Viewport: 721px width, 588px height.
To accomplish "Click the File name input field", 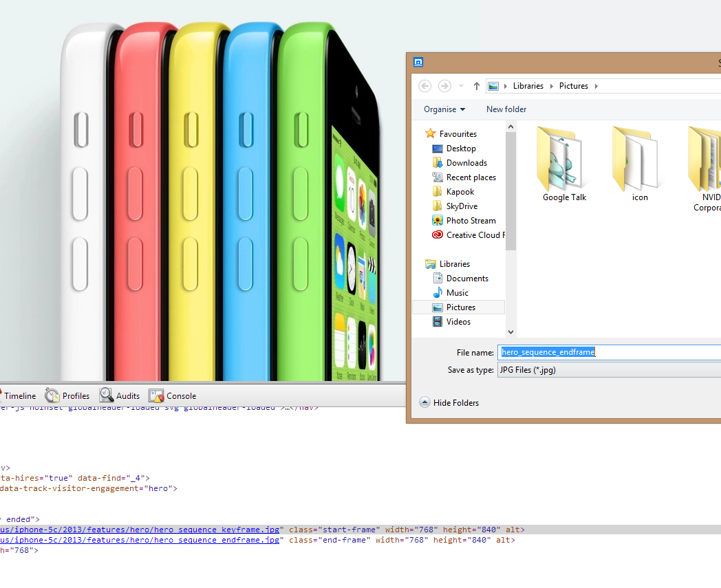I will [x=609, y=352].
